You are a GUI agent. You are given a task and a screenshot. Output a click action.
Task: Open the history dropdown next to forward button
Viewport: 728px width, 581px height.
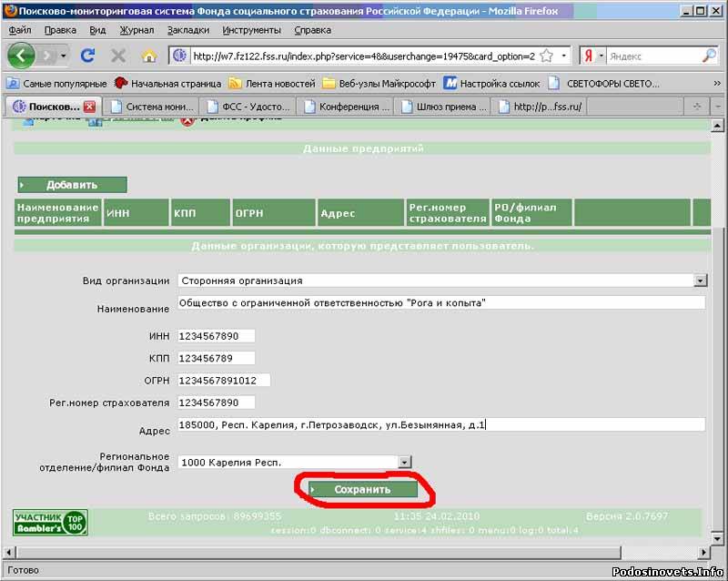[64, 56]
